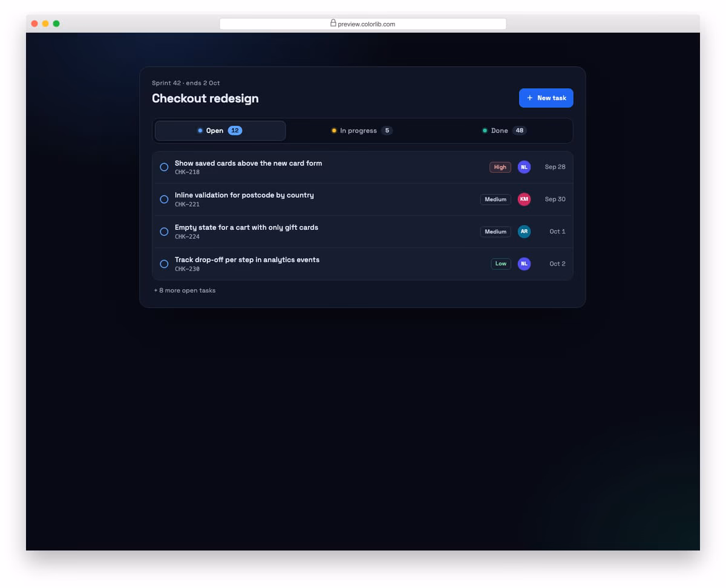
Task: Click the Low priority badge
Action: click(x=501, y=264)
